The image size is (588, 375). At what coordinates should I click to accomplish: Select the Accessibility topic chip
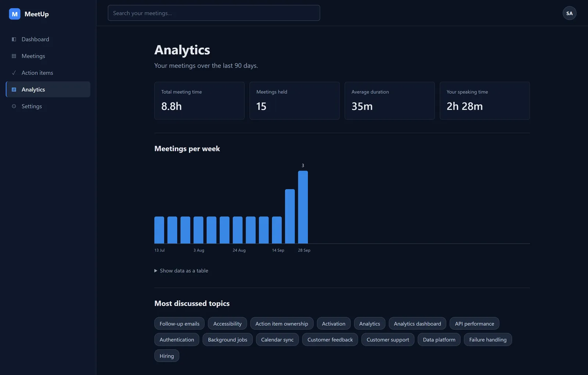pyautogui.click(x=227, y=324)
